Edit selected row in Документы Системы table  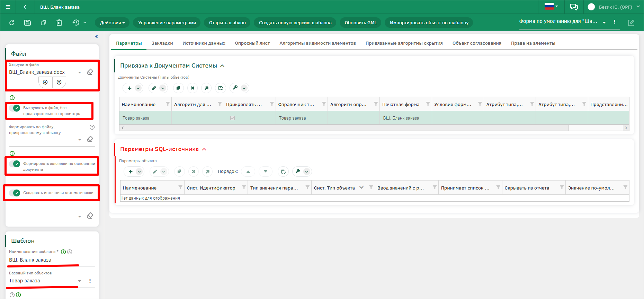154,88
